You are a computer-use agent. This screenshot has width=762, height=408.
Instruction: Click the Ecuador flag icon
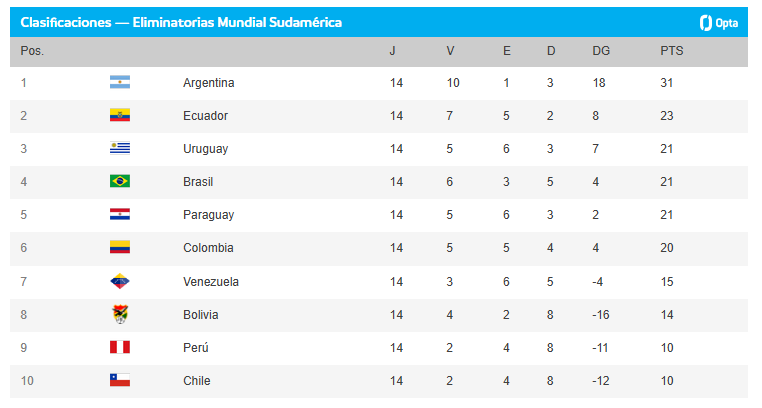(x=120, y=115)
